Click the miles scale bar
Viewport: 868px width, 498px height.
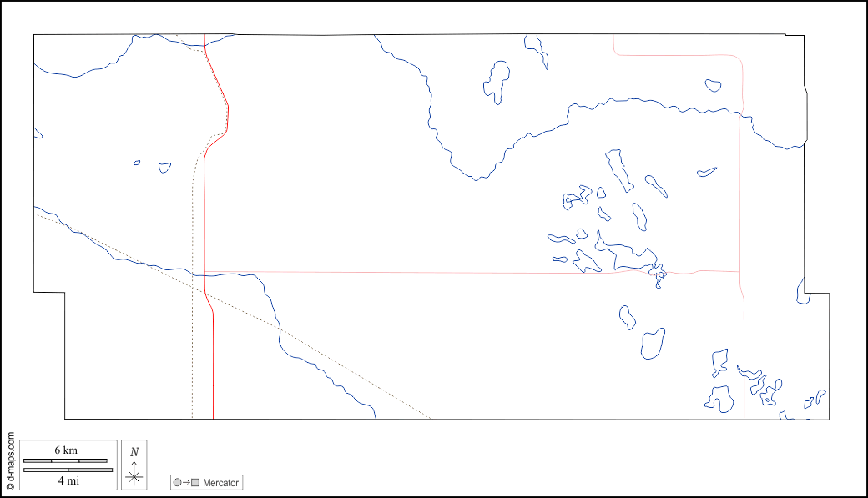[68, 470]
